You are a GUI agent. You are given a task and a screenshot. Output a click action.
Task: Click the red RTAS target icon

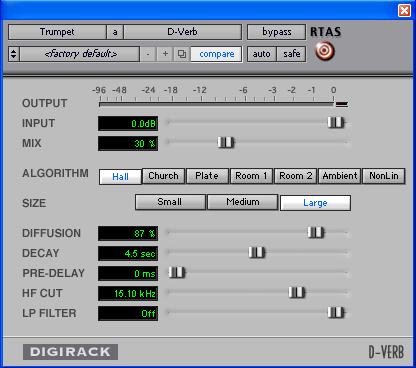tap(325, 51)
